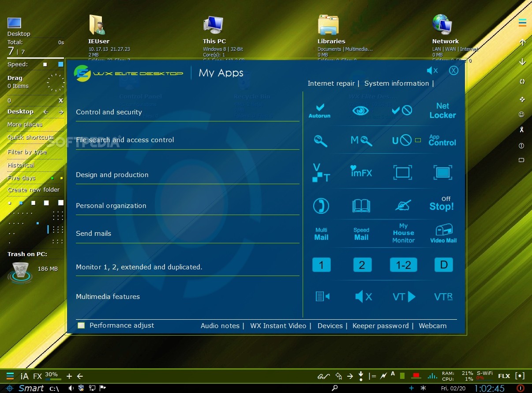Open the Net Locker tool

pos(442,110)
